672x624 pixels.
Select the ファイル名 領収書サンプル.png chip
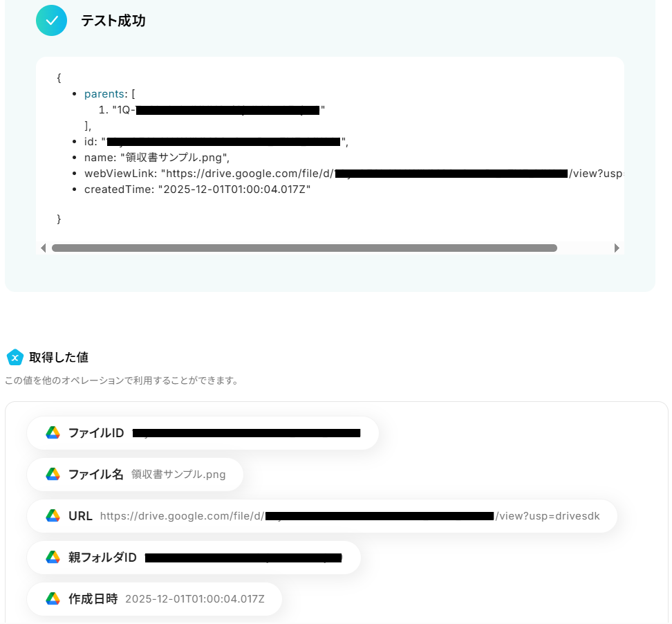pyautogui.click(x=135, y=475)
